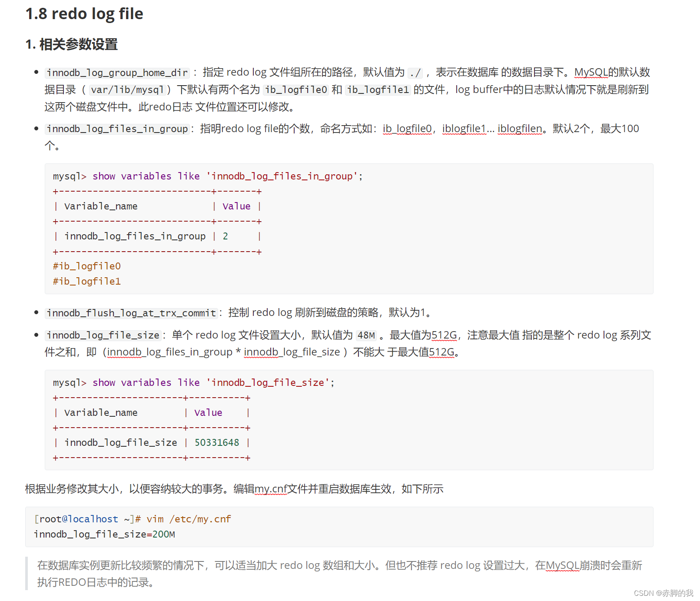Image resolution: width=700 pixels, height=601 pixels.
Task: Click the 'innodb_log_file_size=200M' config line
Action: pyautogui.click(x=104, y=535)
